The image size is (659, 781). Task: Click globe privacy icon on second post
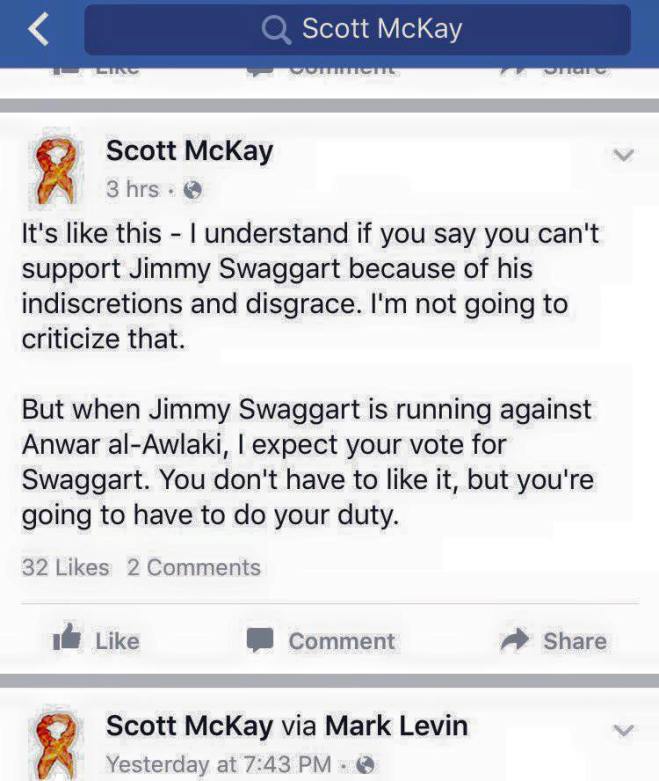pyautogui.click(x=366, y=765)
